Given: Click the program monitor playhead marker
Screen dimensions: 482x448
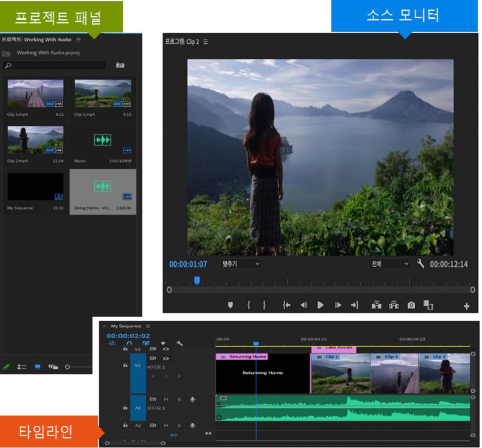Looking at the screenshot, I should (x=197, y=280).
